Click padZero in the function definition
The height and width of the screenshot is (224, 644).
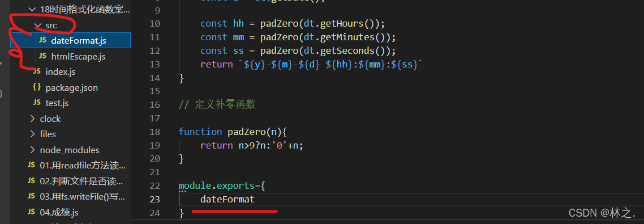(246, 132)
